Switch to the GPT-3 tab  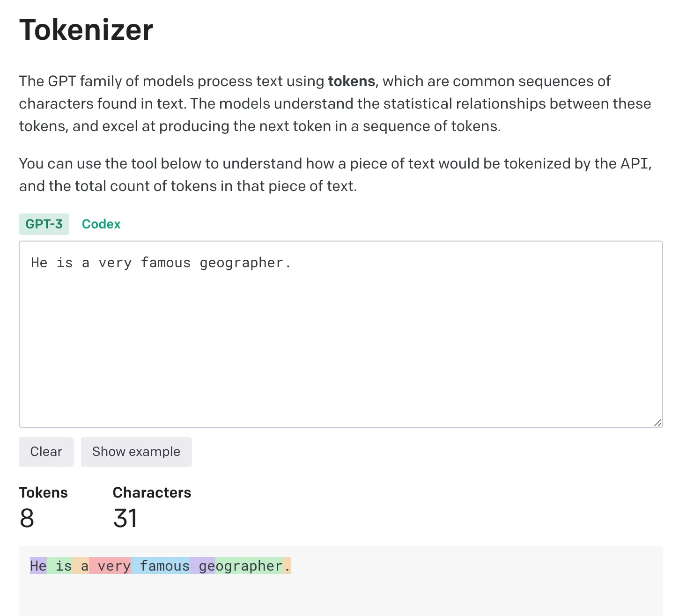44,224
